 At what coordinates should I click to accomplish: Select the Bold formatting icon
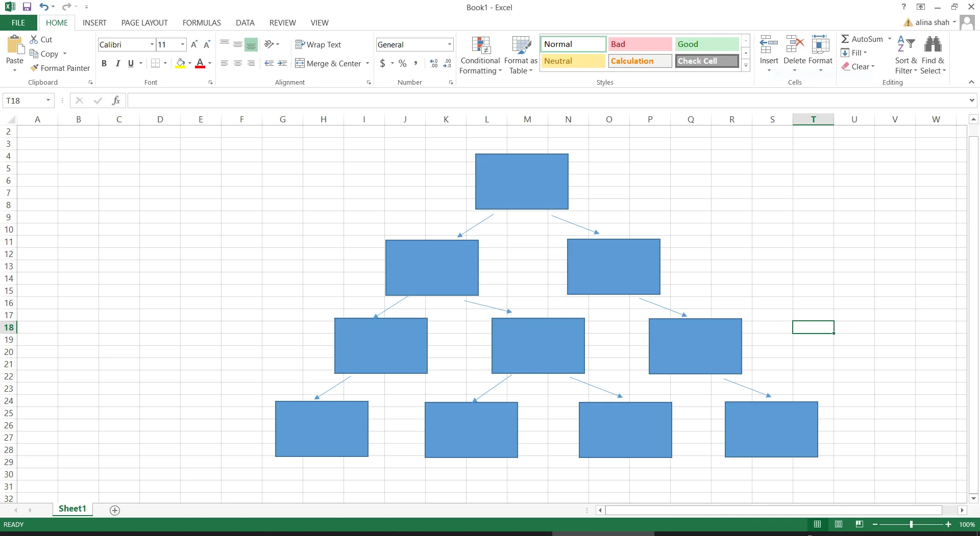click(x=104, y=63)
